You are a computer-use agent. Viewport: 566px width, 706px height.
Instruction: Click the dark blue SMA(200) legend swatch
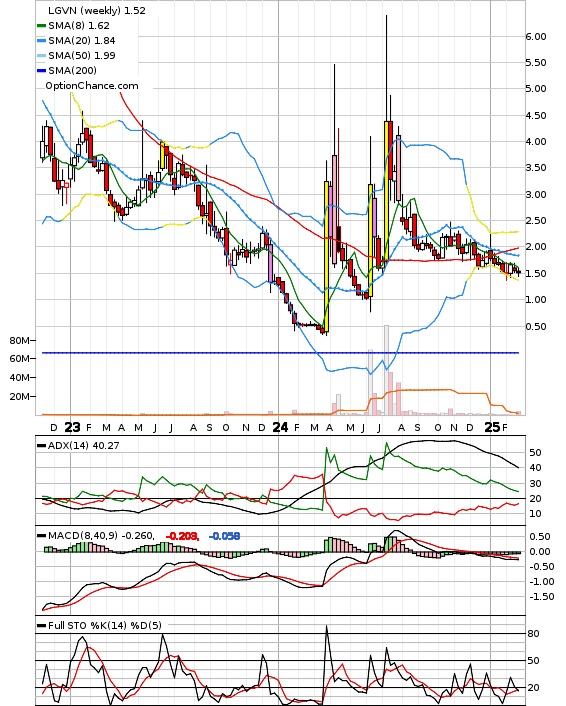tap(41, 70)
